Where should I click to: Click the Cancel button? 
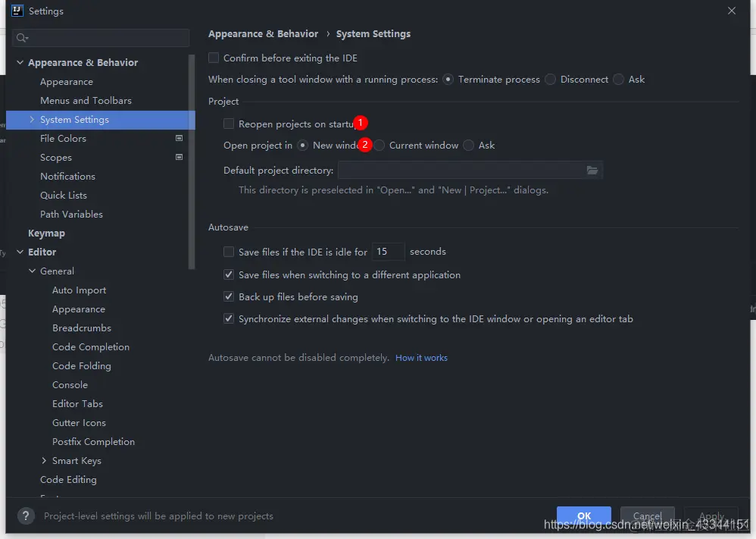(x=648, y=515)
